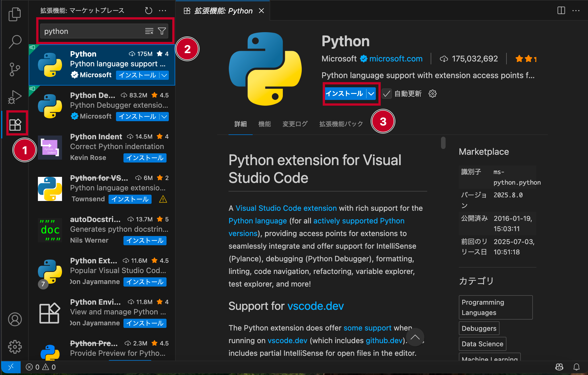Expand the install dropdown in the Python detail header
This screenshot has width=588, height=375.
(371, 94)
